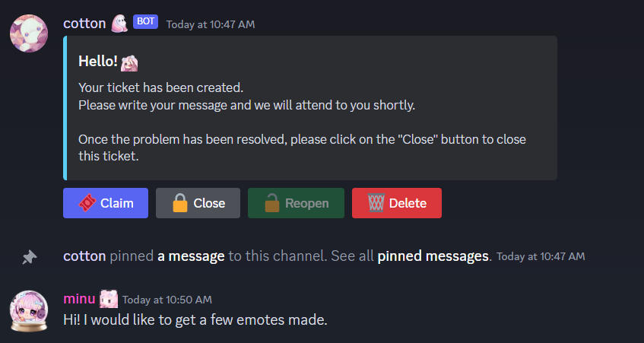Click minu's emotes request message text
The height and width of the screenshot is (343, 644).
click(x=195, y=320)
